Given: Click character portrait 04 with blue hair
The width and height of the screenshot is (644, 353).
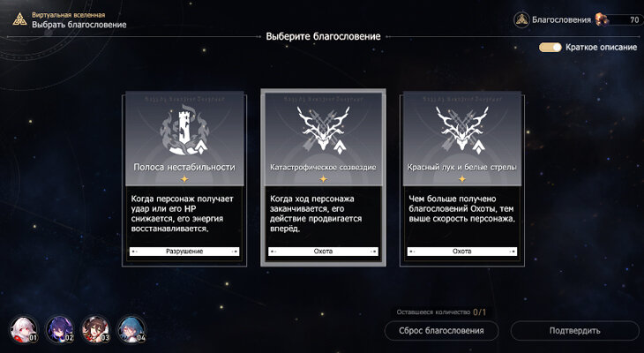Looking at the screenshot, I should 131,329.
